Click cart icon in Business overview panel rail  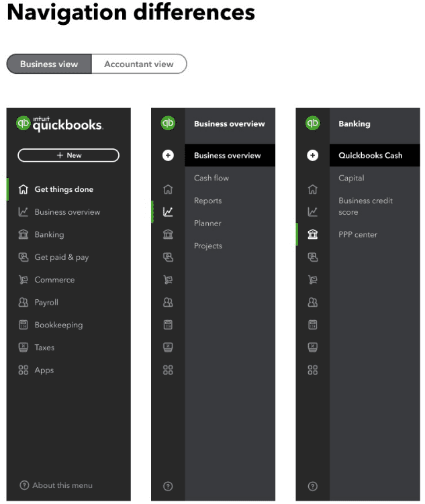pos(168,280)
